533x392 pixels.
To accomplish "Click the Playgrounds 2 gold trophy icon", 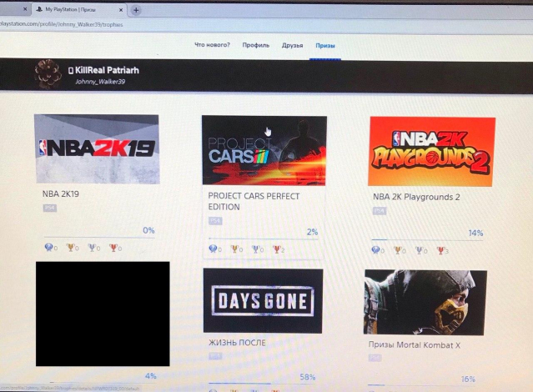I will (x=397, y=250).
